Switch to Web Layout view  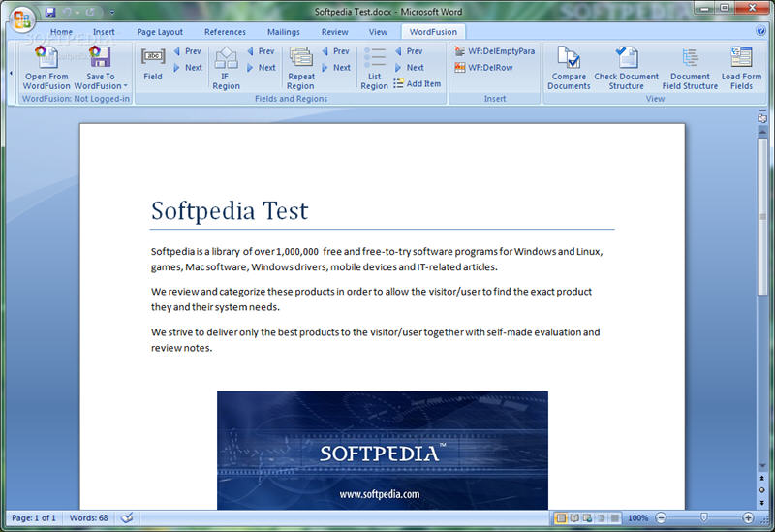(588, 518)
